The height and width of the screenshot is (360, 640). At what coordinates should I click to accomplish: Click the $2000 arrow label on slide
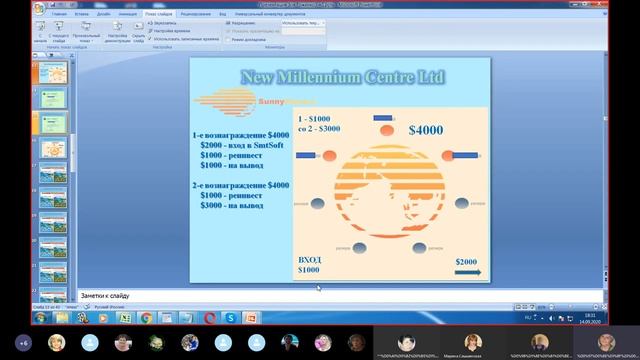pyautogui.click(x=466, y=262)
